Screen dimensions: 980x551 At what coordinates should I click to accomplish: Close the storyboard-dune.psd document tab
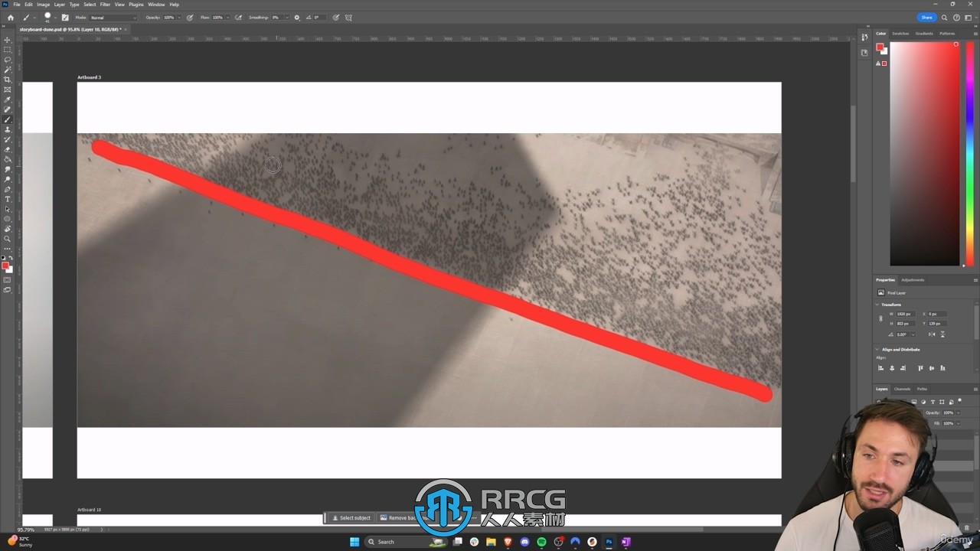pos(126,29)
